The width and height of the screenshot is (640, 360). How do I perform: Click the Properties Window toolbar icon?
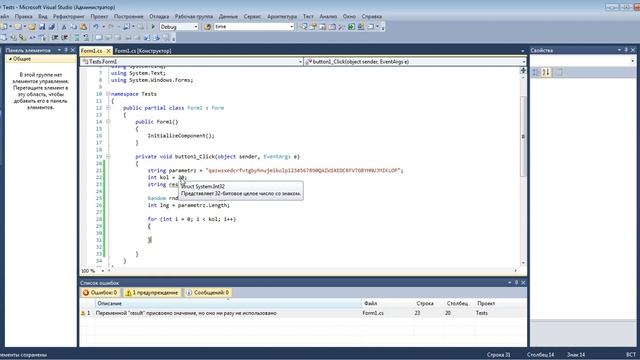click(313, 27)
